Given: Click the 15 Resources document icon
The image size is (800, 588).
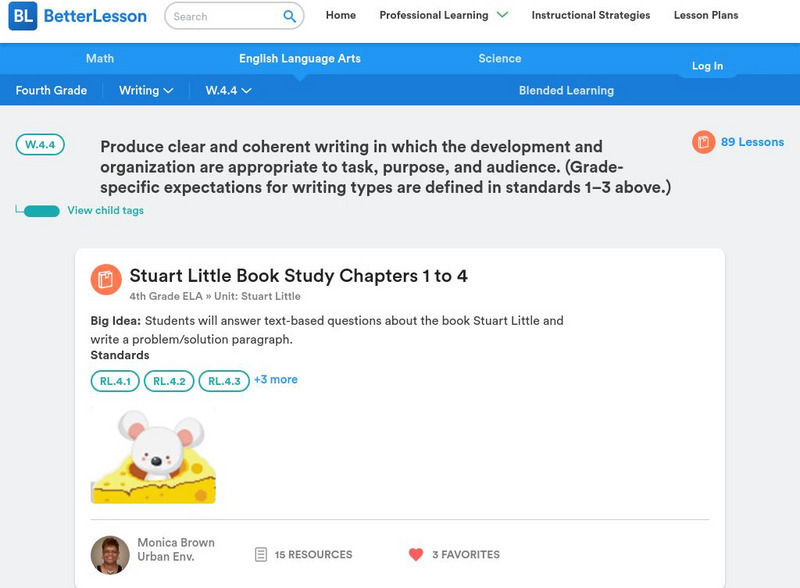Looking at the screenshot, I should pos(261,554).
